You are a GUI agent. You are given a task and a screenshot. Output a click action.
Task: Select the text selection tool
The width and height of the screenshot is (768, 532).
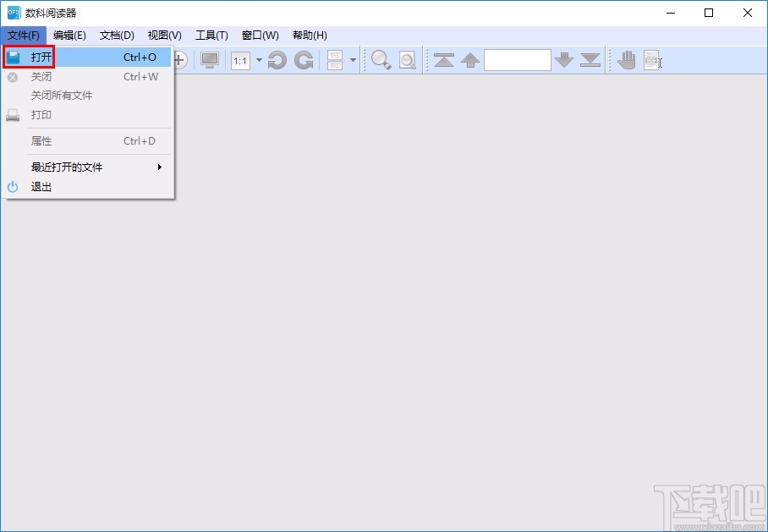pyautogui.click(x=651, y=60)
